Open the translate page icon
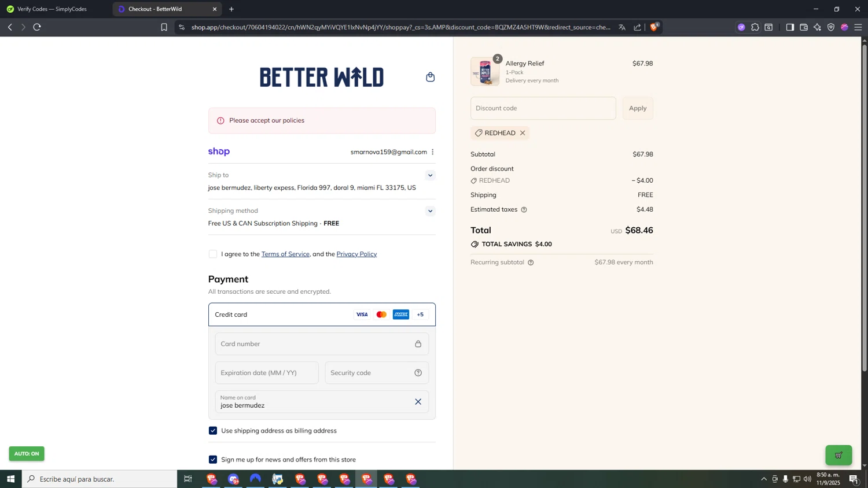The image size is (868, 488). pos(622,27)
